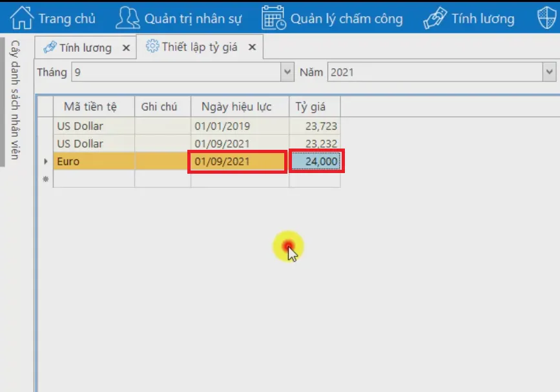The width and height of the screenshot is (560, 392).
Task: Click the Euro row selector arrow
Action: pyautogui.click(x=46, y=161)
